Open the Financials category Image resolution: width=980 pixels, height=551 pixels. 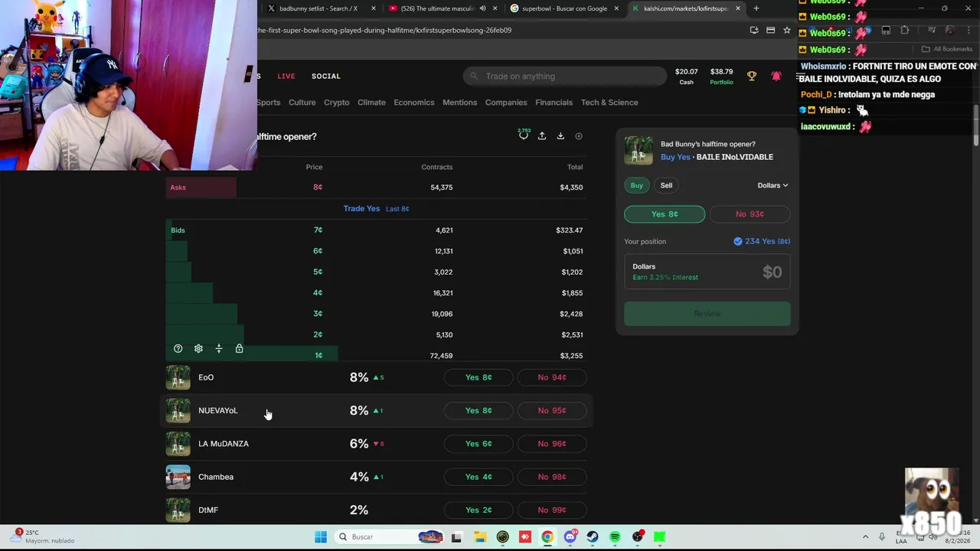point(554,103)
